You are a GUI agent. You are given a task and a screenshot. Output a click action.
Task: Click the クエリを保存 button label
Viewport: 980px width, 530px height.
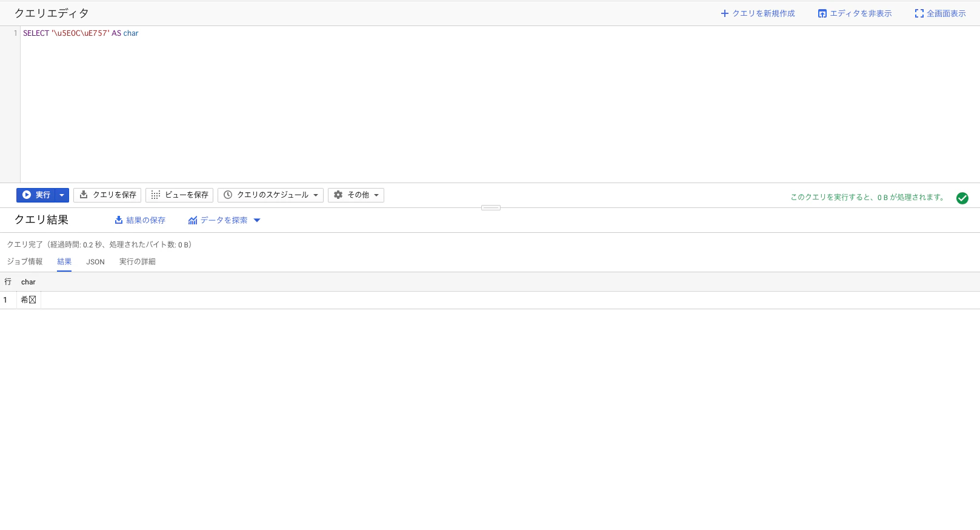(x=115, y=195)
